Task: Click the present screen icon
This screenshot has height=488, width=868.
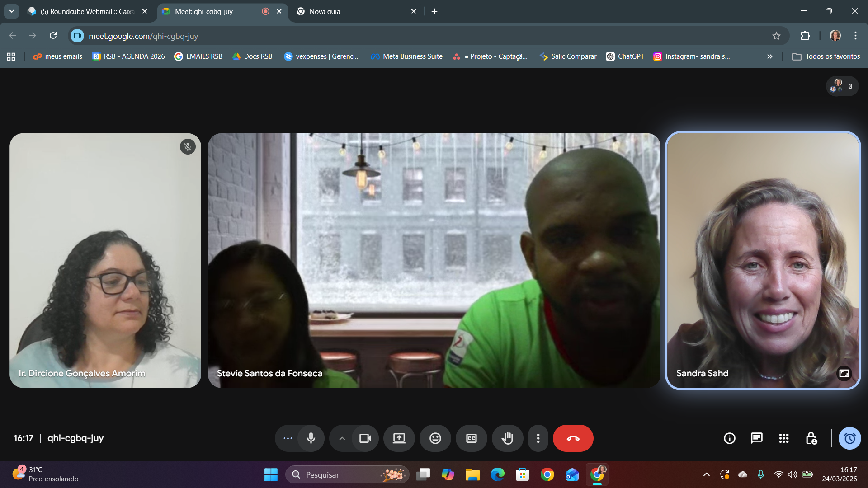Action: [x=399, y=438]
